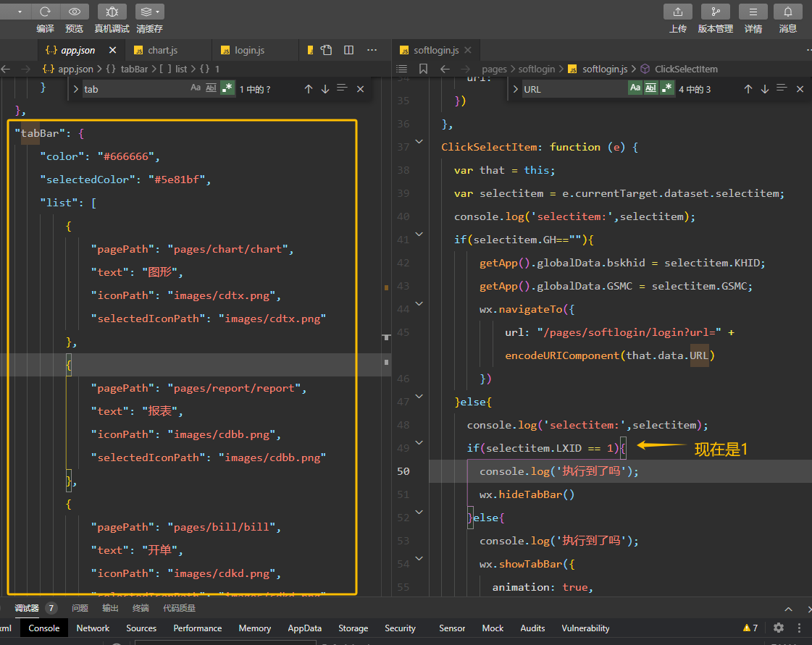Switch to the chart.js editor tab
Image resolution: width=812 pixels, height=645 pixels.
click(162, 50)
